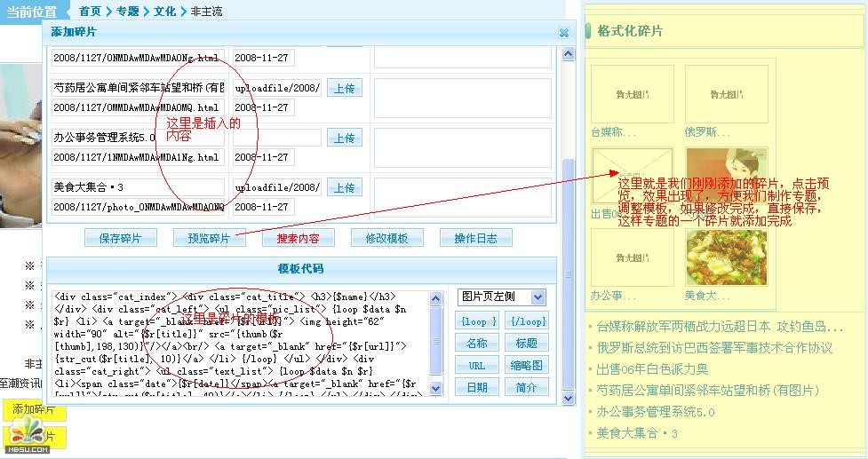Insert the {/loop} closing tag

527,321
